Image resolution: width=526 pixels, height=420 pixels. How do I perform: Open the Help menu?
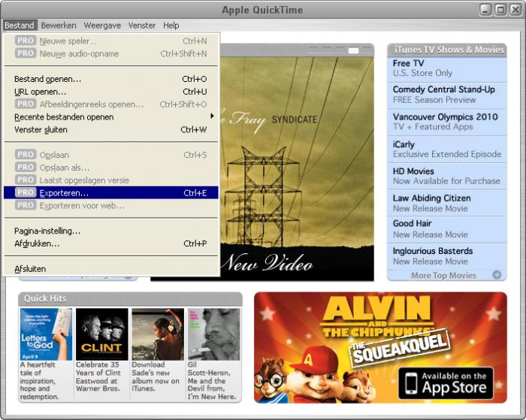point(171,26)
